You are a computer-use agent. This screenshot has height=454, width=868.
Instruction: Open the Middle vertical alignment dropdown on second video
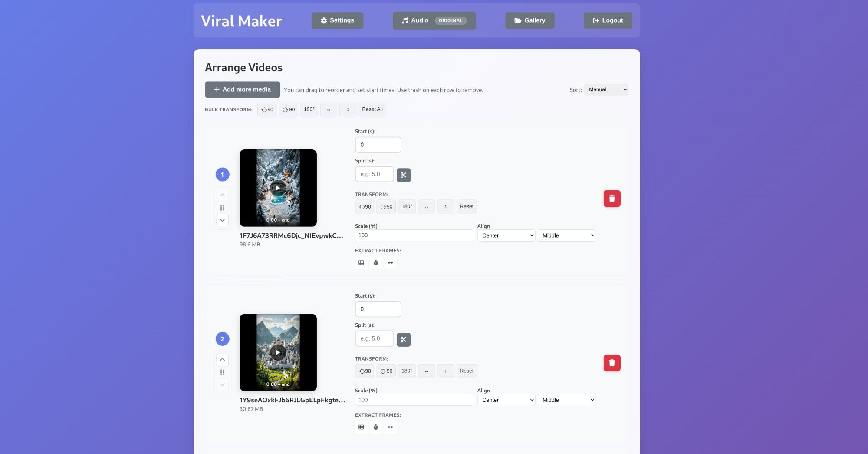pyautogui.click(x=566, y=400)
